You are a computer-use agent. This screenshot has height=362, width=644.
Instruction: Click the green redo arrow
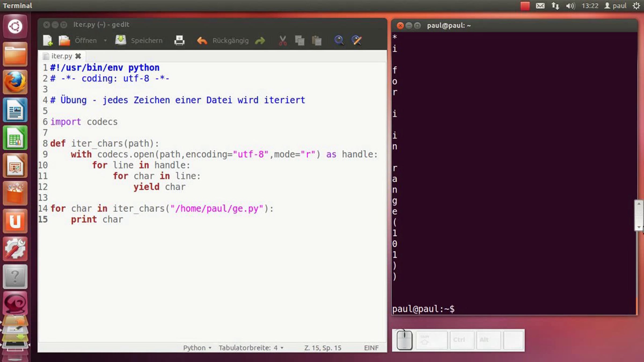click(x=260, y=40)
